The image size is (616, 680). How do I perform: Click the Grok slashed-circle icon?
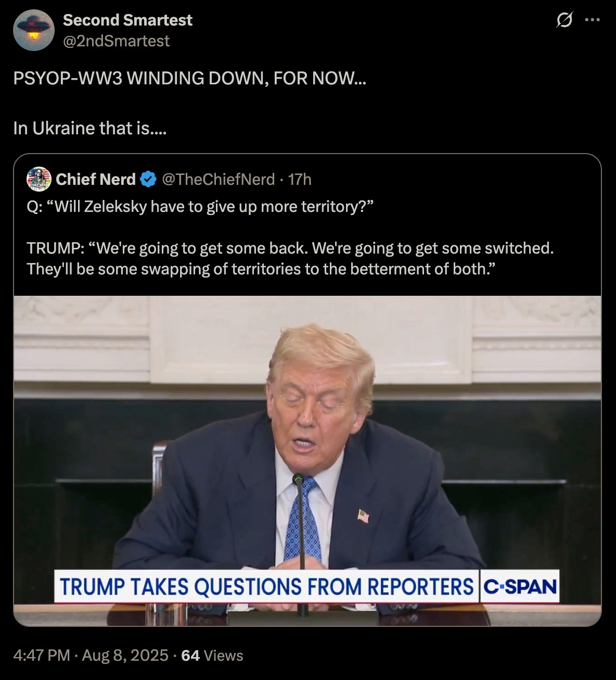coord(563,20)
